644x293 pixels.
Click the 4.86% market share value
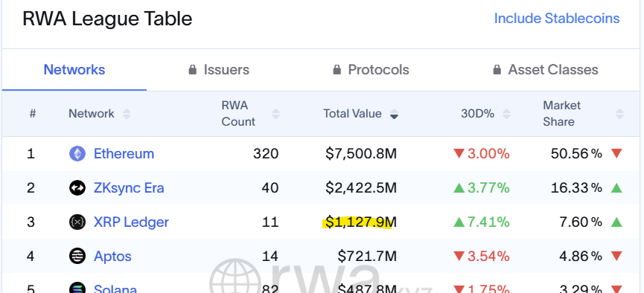point(580,256)
